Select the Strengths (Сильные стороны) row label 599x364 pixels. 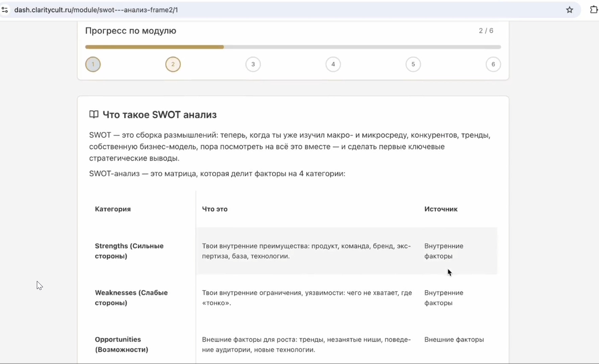coord(129,251)
